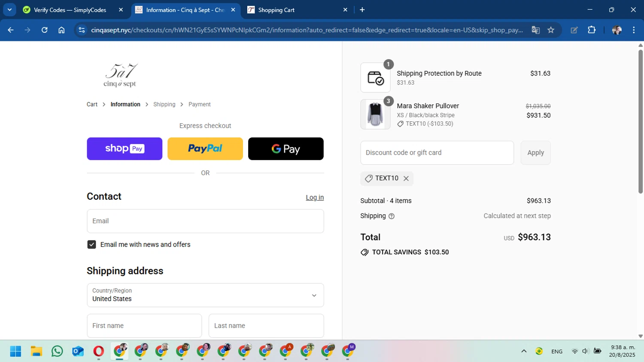Viewport: 644px width, 362px height.
Task: Click the Cinq à Sept logo
Action: click(x=120, y=75)
